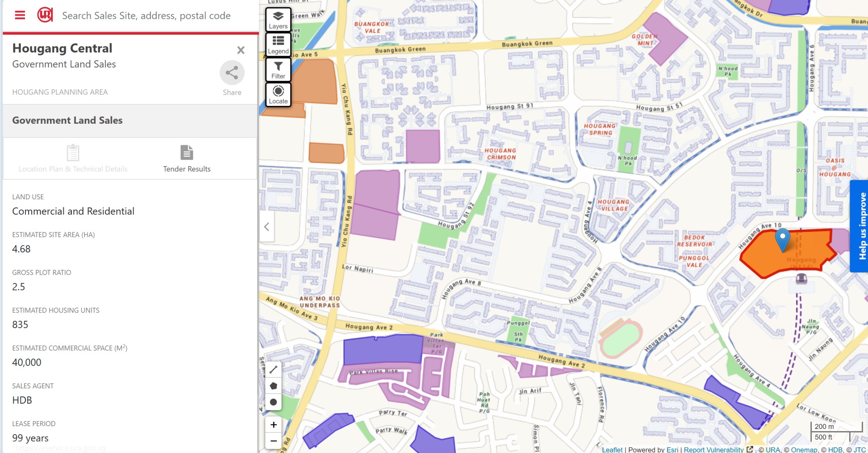Open the Esri link

point(672,449)
